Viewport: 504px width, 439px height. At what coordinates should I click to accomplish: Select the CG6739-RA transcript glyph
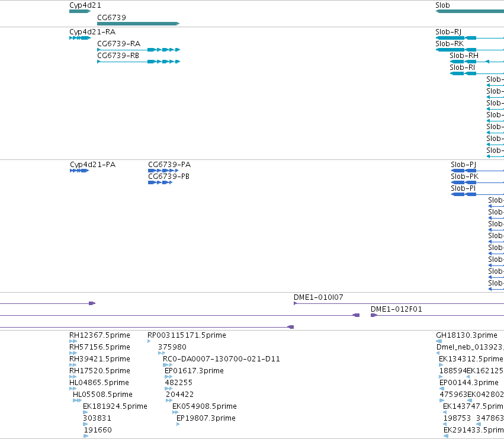point(139,50)
